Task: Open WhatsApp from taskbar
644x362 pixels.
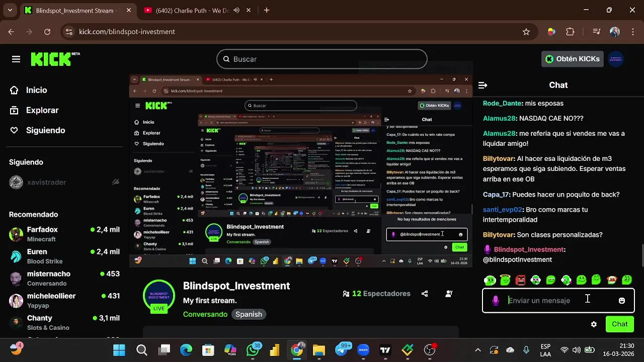Action: click(253, 350)
